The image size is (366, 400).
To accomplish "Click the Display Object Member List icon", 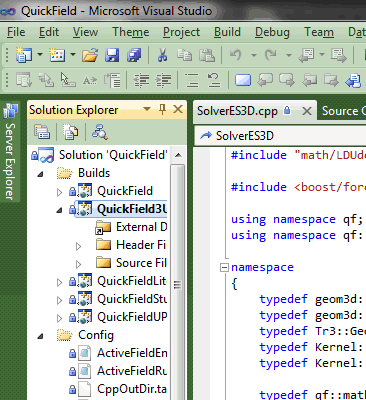I will tap(24, 80).
